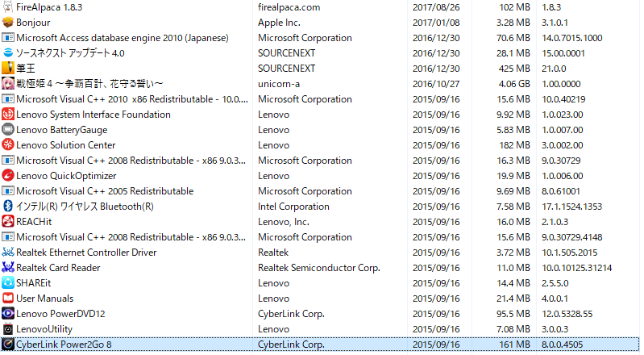Click the Visual C++ 2005 Redistributable icon

point(8,191)
